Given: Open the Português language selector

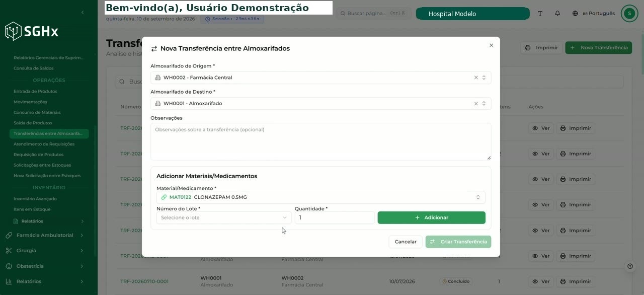Looking at the screenshot, I should coord(593,14).
